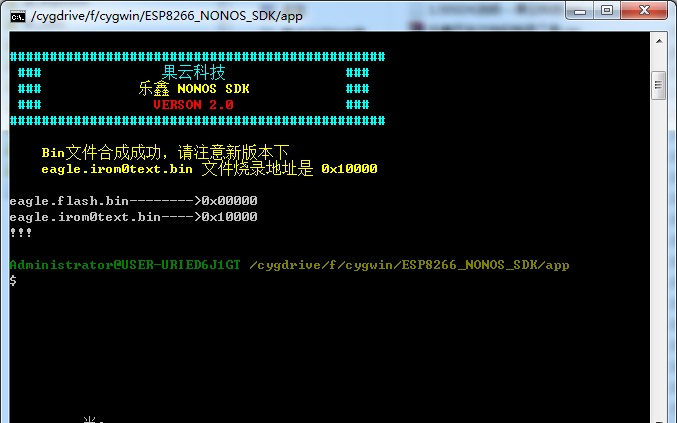Click the yellow NONOS SDK heading
Image resolution: width=677 pixels, height=423 pixels.
(x=213, y=89)
